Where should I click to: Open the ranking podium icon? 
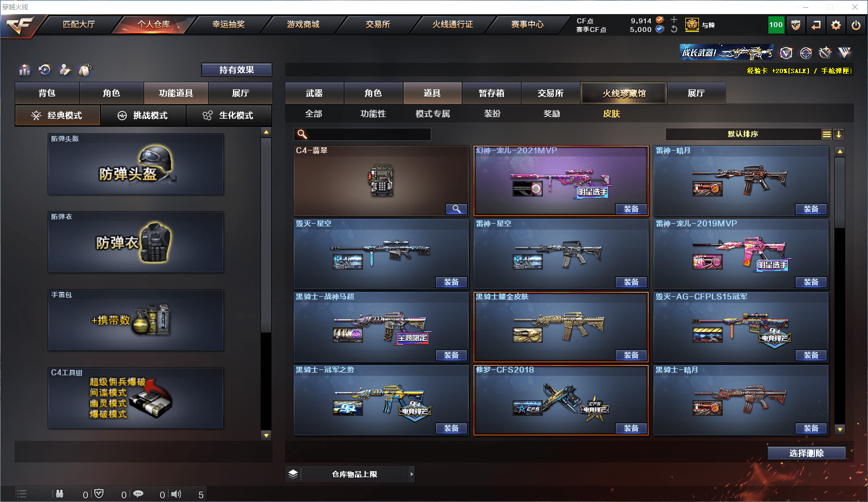24,70
